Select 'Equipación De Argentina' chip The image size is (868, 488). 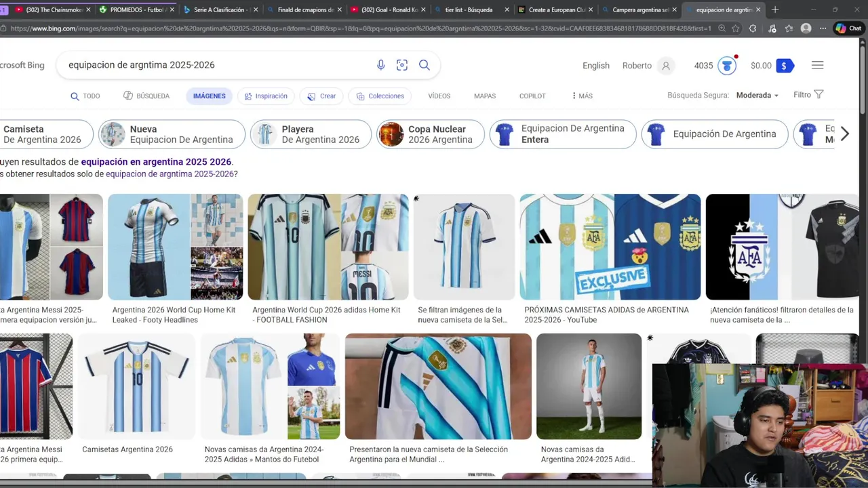(x=715, y=134)
